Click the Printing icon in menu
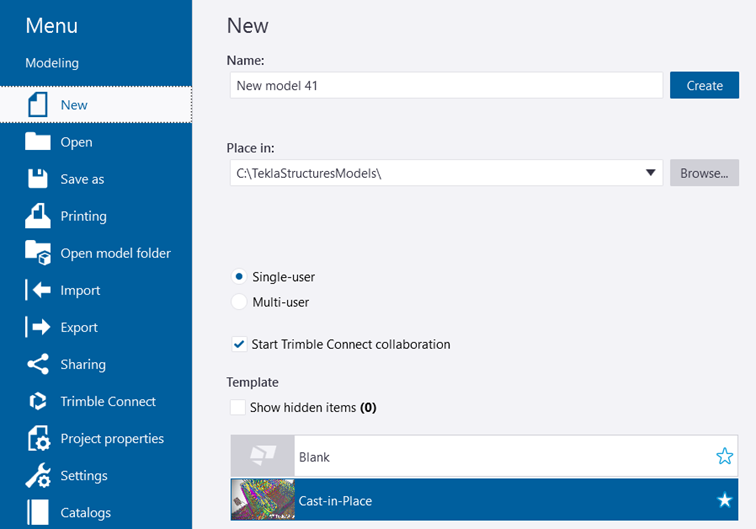Image resolution: width=756 pixels, height=529 pixels. coord(38,216)
